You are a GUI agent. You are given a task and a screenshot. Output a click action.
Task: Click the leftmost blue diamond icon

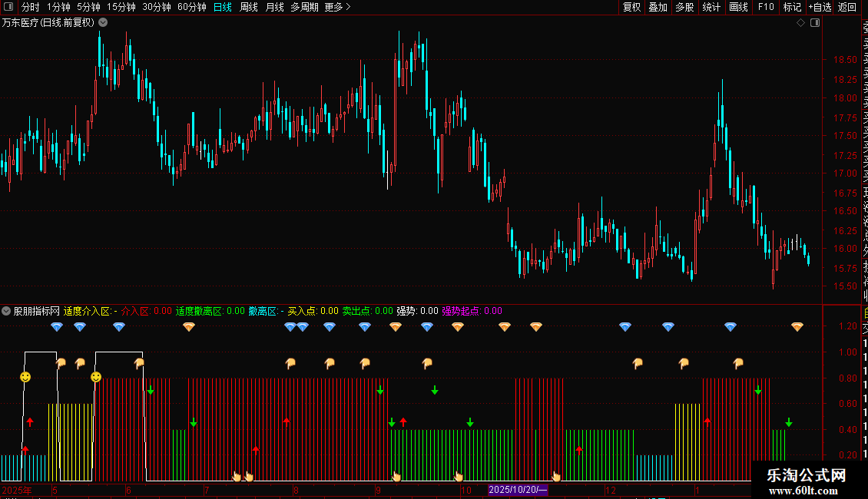tap(56, 327)
